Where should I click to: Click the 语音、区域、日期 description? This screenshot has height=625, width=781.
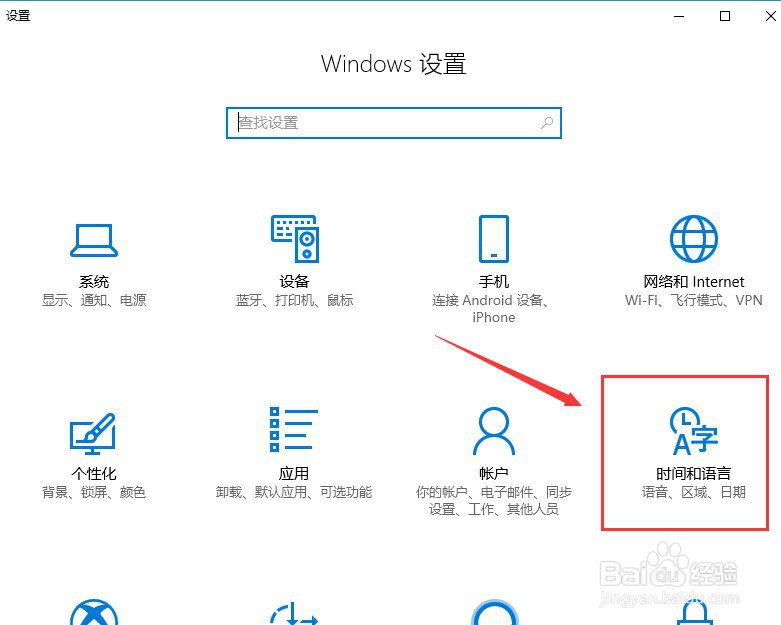click(693, 493)
